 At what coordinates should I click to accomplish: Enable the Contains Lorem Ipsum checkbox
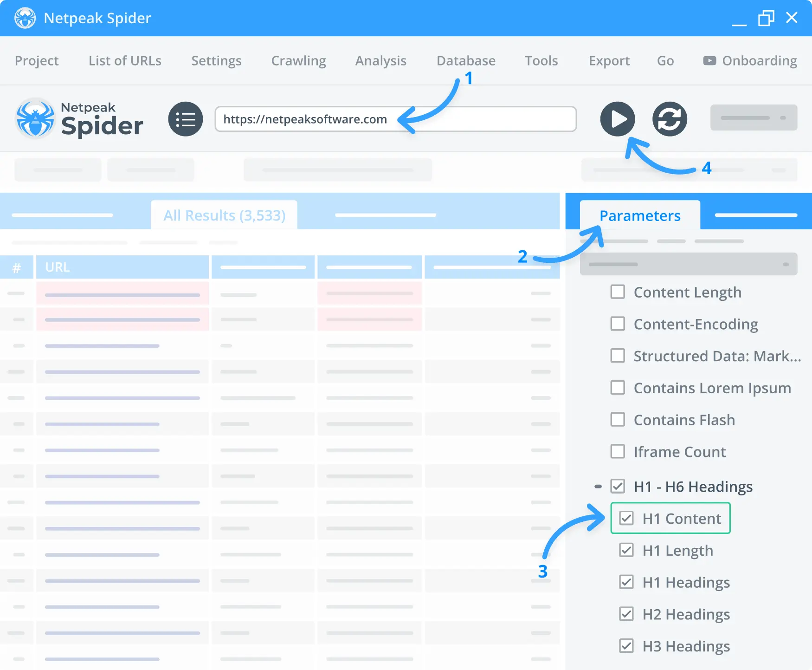(618, 387)
